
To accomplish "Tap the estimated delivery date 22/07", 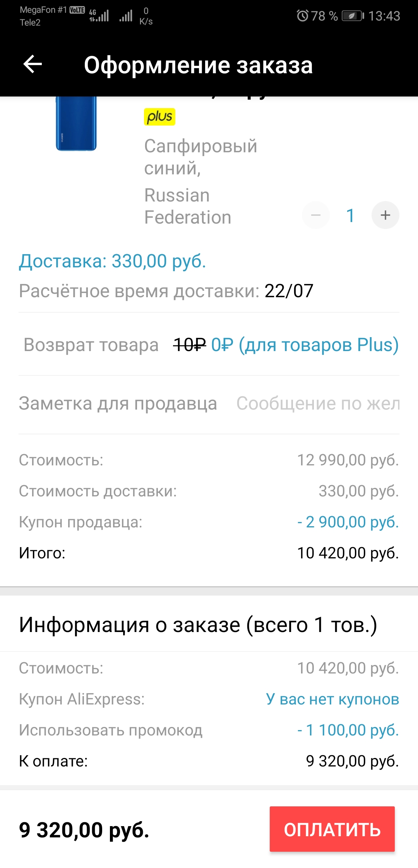I will (289, 291).
